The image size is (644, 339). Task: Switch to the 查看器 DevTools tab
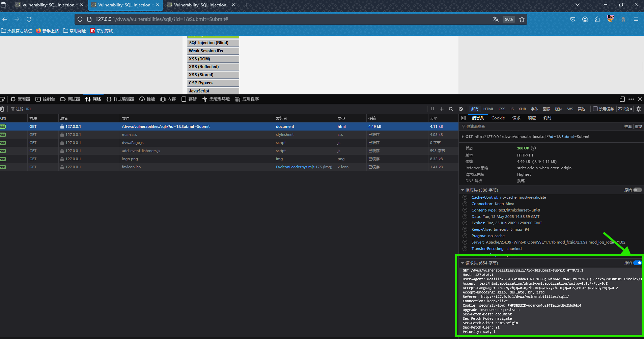click(21, 99)
